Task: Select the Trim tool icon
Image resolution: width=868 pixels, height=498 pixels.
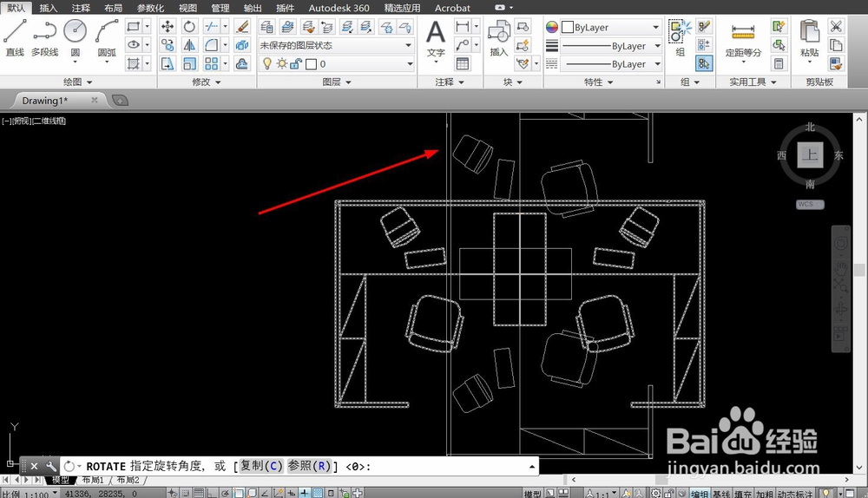Action: (211, 26)
